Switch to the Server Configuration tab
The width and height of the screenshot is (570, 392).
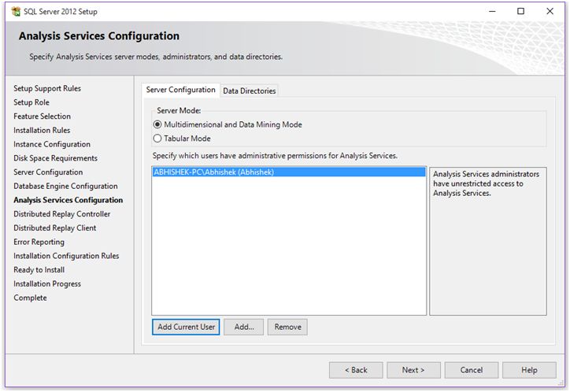[180, 90]
